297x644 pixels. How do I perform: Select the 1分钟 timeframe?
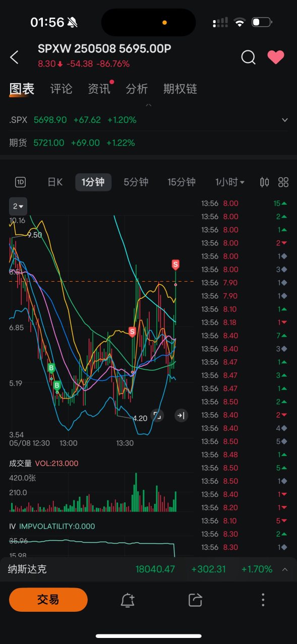(93, 182)
